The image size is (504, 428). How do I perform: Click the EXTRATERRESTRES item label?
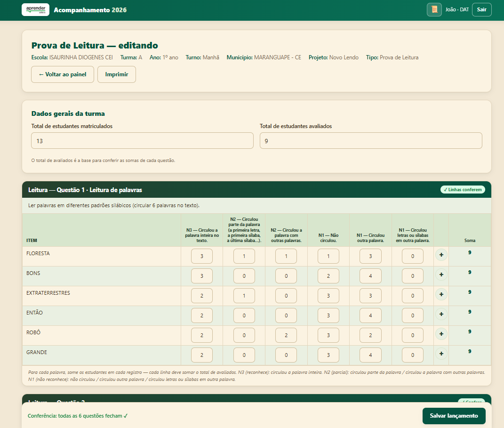point(48,293)
